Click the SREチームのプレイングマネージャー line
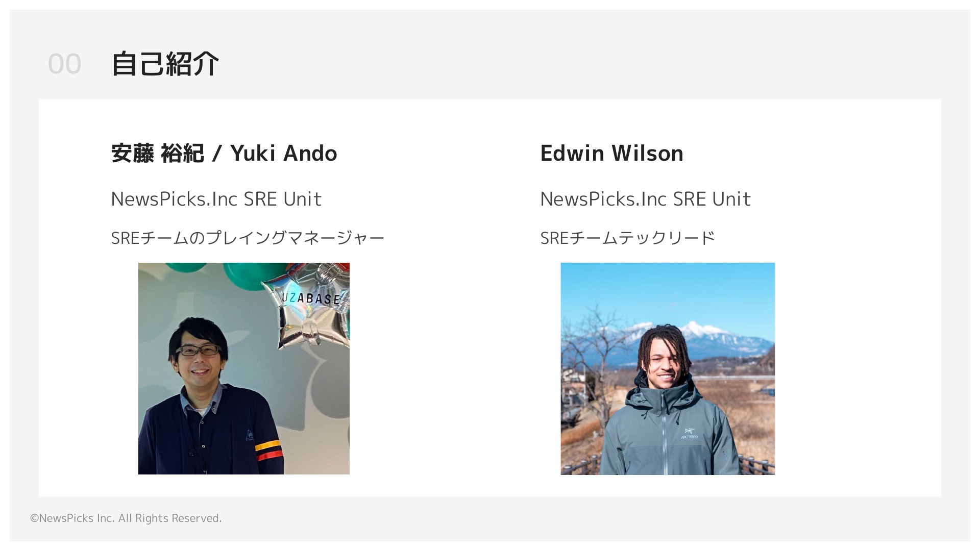 tap(248, 238)
